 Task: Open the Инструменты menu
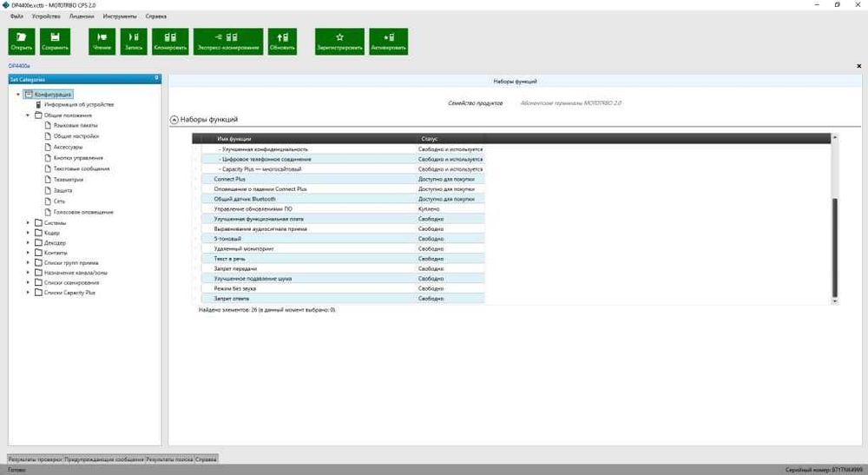120,16
